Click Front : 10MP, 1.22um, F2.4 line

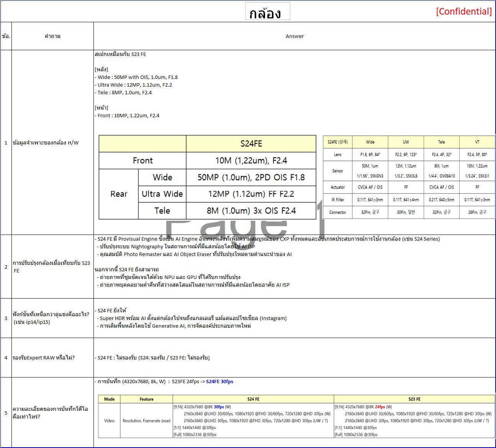tap(127, 115)
